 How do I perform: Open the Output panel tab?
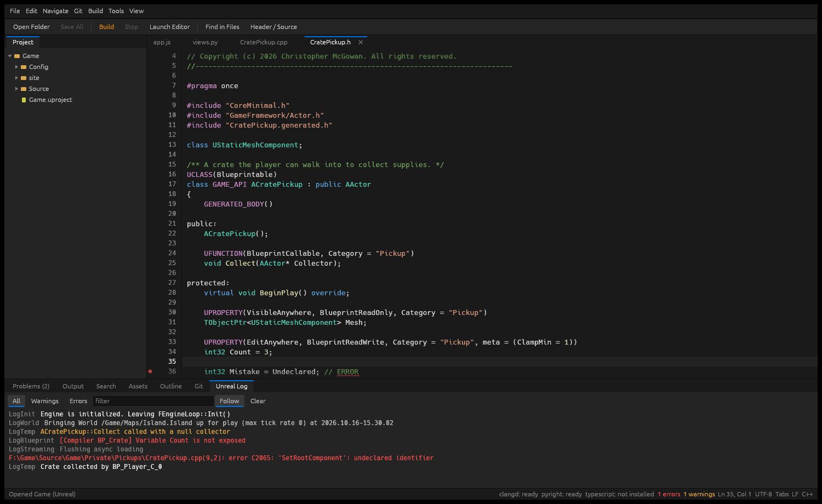click(x=73, y=386)
